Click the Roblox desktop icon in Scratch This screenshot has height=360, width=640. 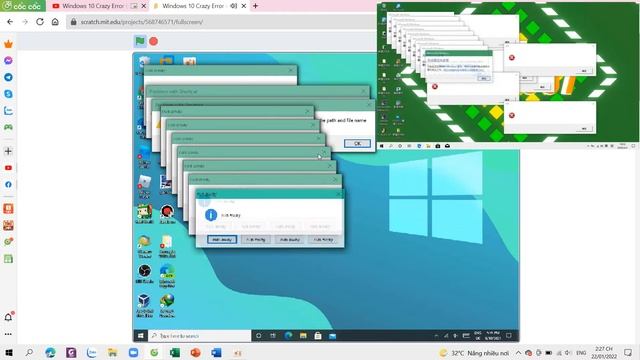144,186
